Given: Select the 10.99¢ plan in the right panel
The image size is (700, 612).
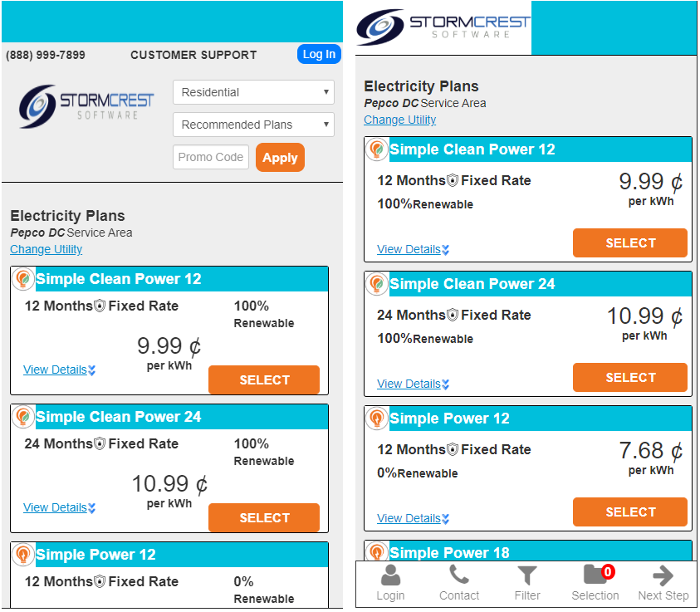Looking at the screenshot, I should (x=630, y=378).
